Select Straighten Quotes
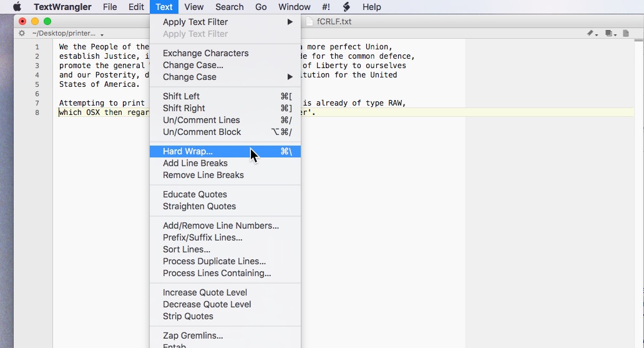 [225, 207]
